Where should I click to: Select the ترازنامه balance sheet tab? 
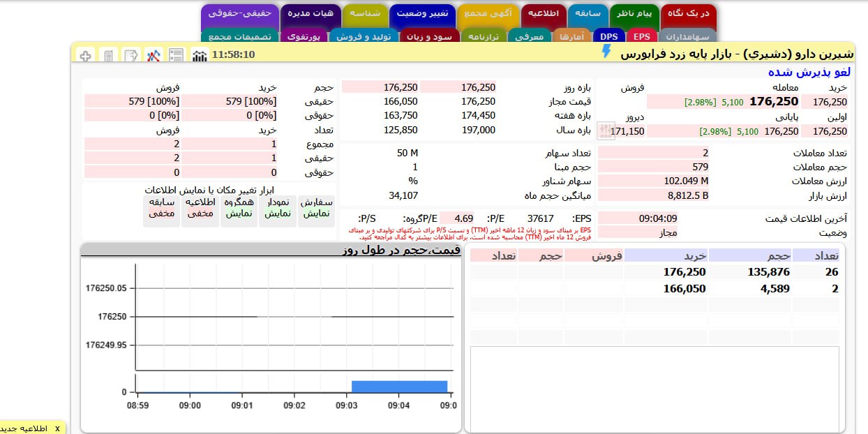click(483, 36)
